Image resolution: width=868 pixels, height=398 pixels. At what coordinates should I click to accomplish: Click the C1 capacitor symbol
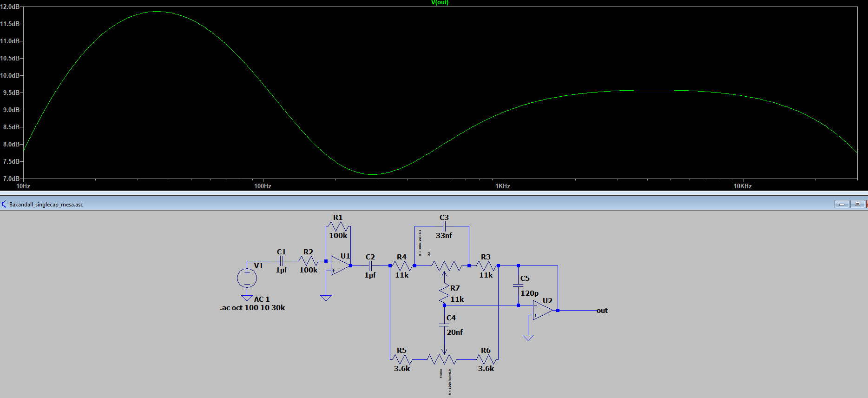(x=281, y=261)
